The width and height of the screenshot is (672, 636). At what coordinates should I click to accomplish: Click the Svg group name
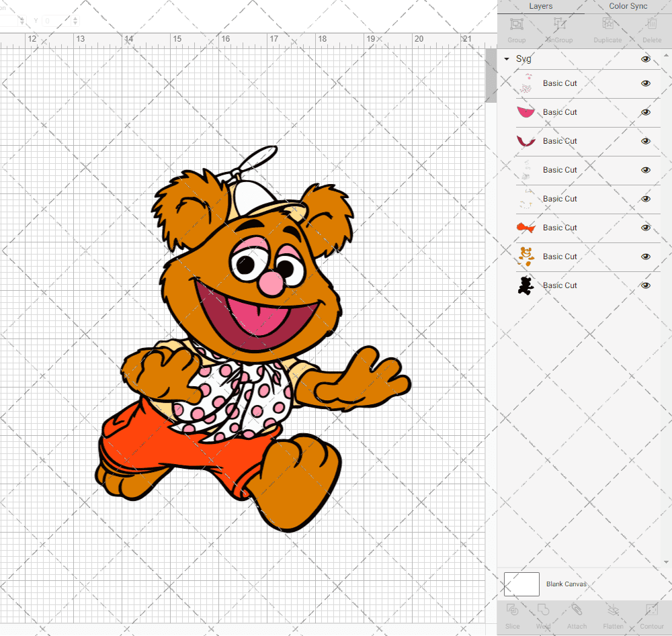click(x=523, y=59)
